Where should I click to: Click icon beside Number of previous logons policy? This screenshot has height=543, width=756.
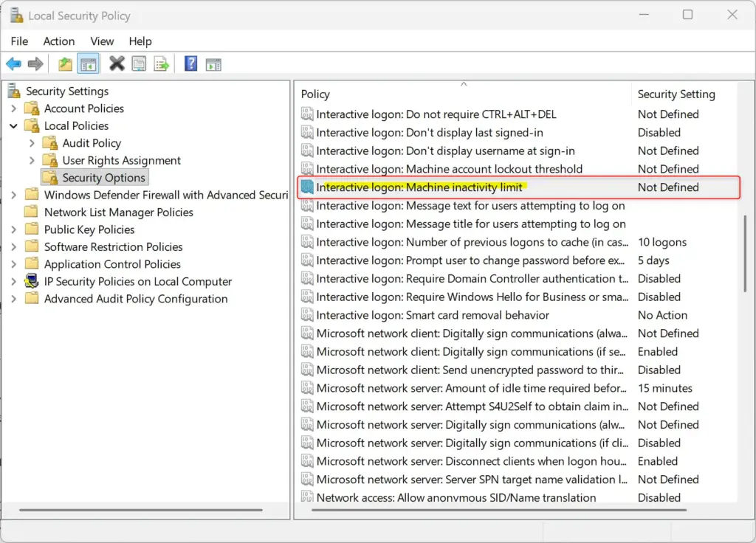coord(307,242)
